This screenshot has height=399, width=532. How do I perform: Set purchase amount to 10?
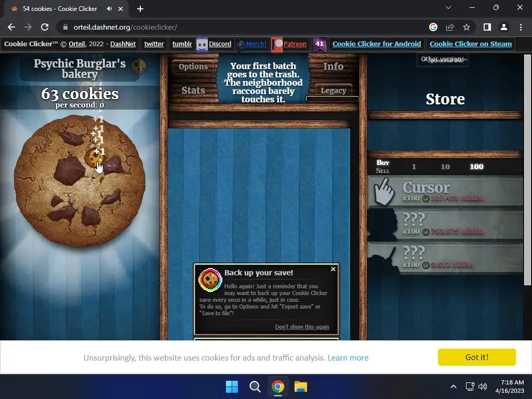tap(445, 167)
